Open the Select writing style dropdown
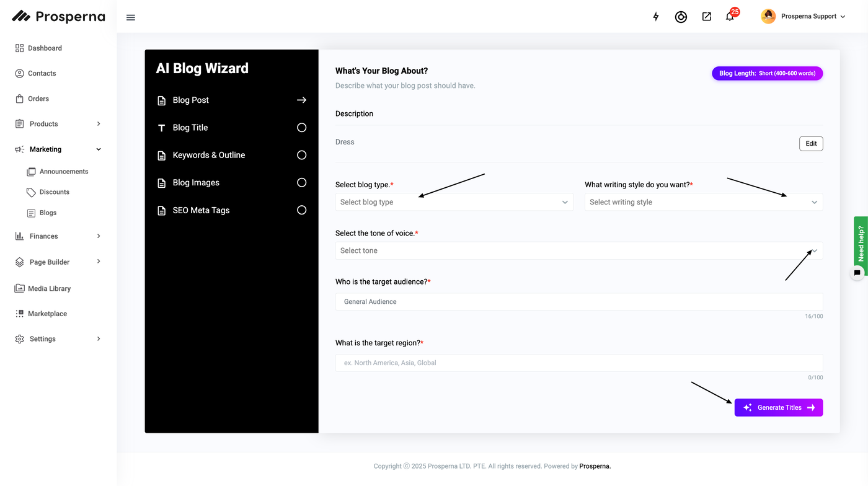 click(x=703, y=202)
